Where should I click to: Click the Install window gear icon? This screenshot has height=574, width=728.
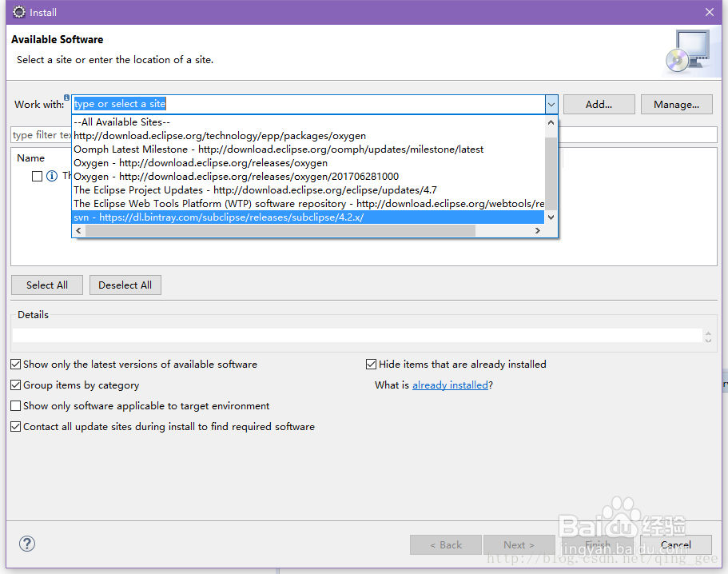pos(19,12)
